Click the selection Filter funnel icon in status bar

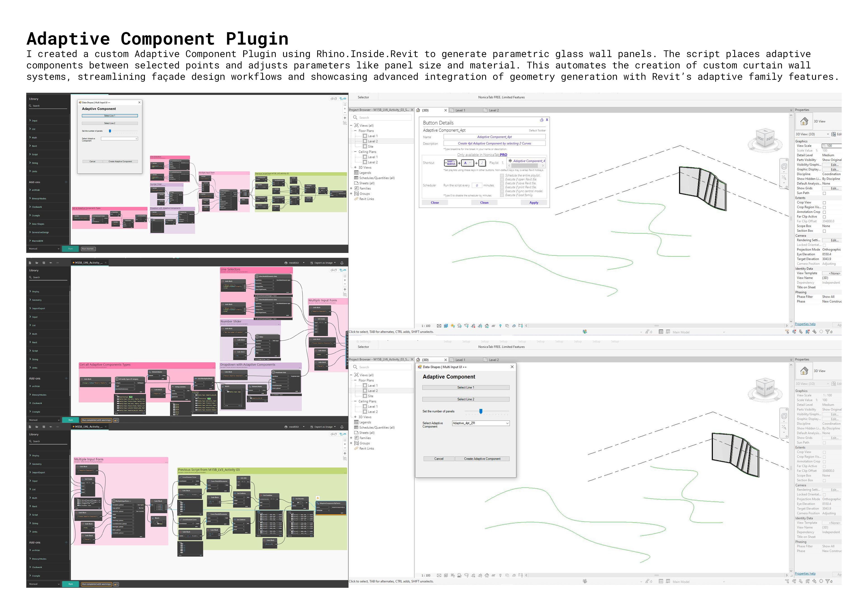point(827,332)
